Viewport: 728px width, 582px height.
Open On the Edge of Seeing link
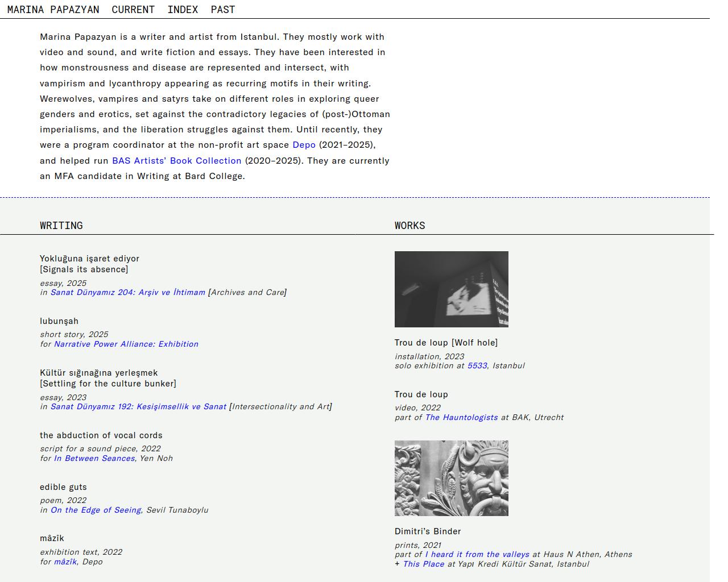96,510
